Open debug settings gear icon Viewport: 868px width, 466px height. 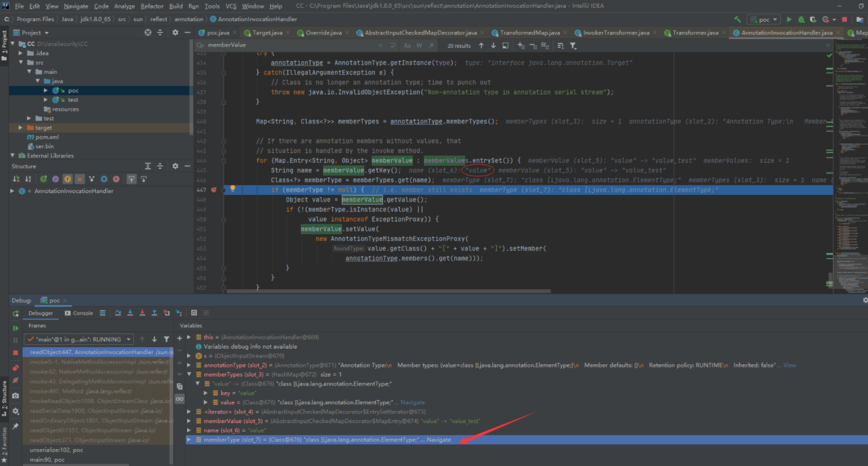coord(16,411)
